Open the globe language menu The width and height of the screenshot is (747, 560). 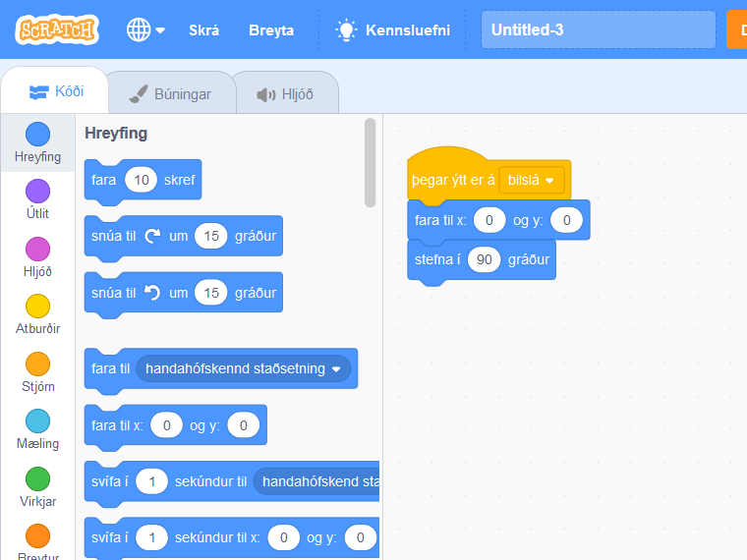(145, 30)
